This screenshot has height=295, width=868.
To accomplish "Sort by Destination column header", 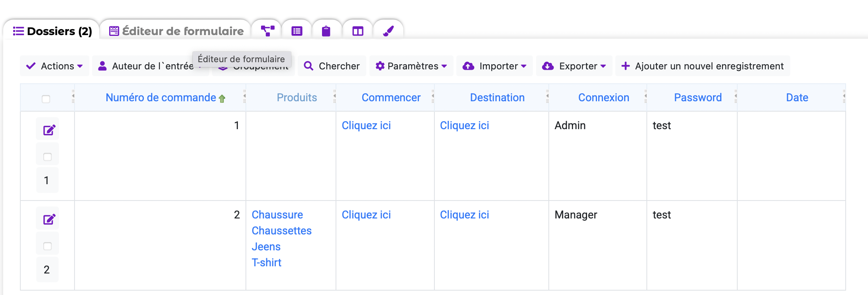I will coord(497,98).
